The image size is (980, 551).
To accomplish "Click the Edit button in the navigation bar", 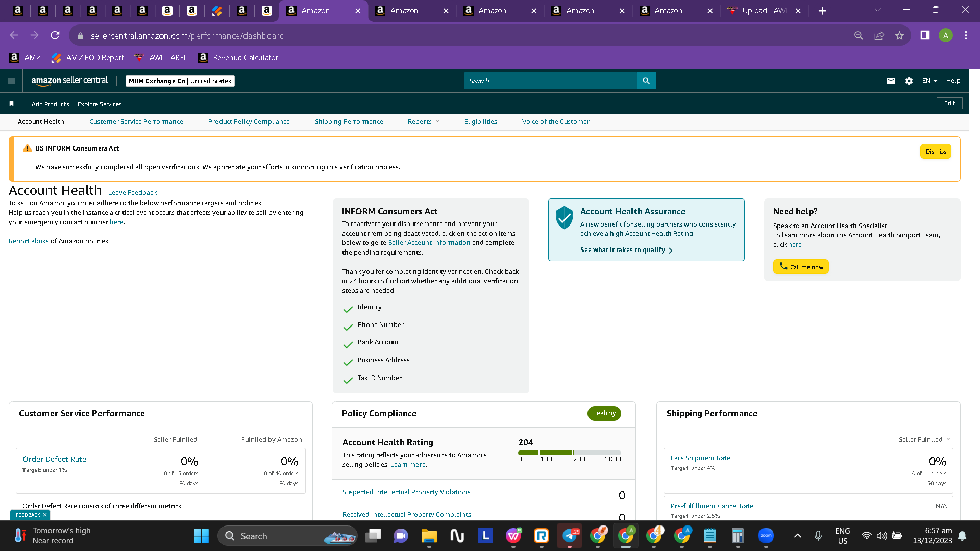I will tap(949, 103).
